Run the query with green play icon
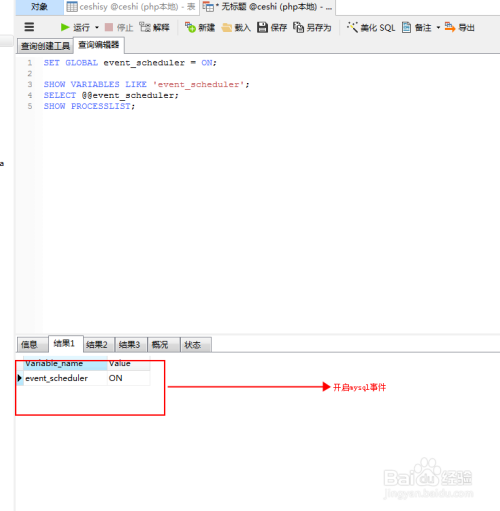The width and height of the screenshot is (500, 511). click(75, 27)
